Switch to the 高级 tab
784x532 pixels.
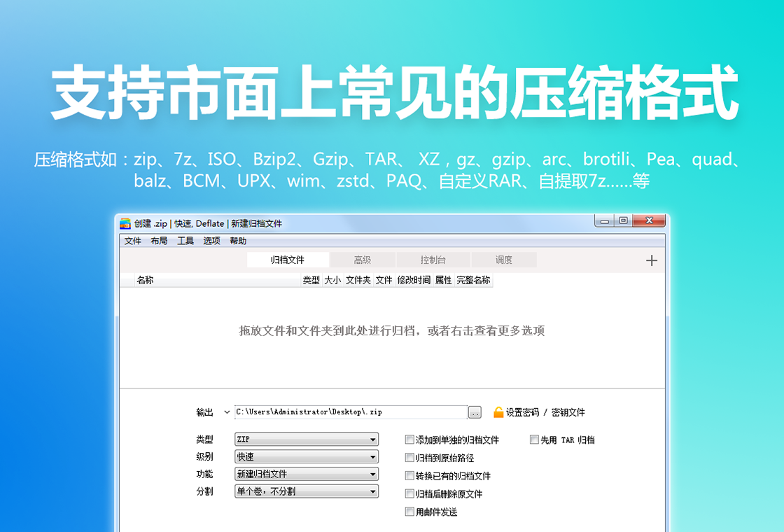click(362, 260)
